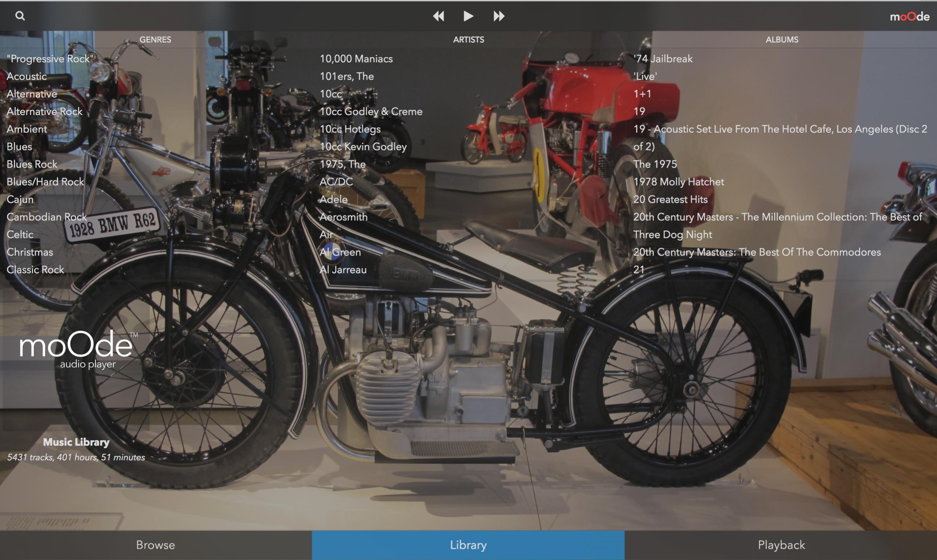The height and width of the screenshot is (560, 937).
Task: Switch to the Playback tab
Action: pyautogui.click(x=781, y=545)
